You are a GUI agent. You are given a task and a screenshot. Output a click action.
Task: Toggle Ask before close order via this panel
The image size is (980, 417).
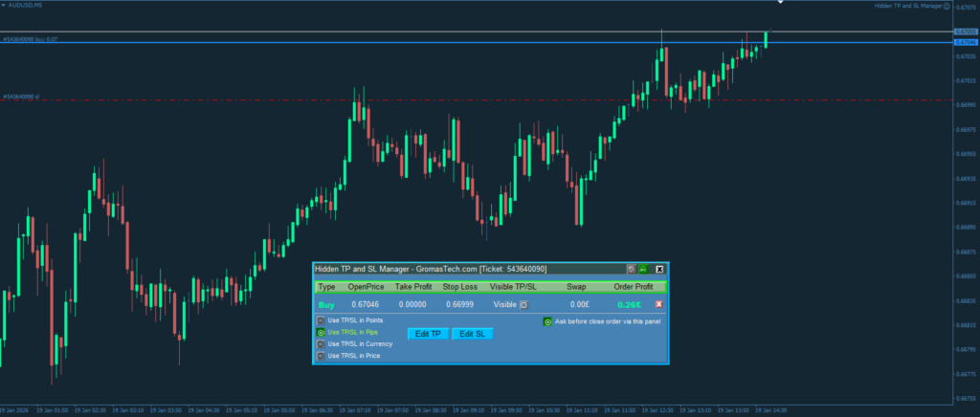(x=547, y=322)
